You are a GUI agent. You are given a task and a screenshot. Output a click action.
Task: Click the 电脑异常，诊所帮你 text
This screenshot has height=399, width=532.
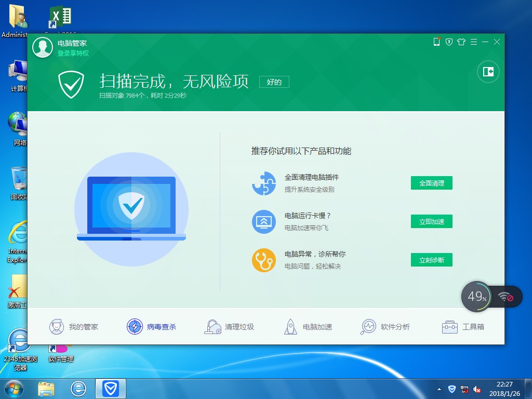(x=315, y=254)
